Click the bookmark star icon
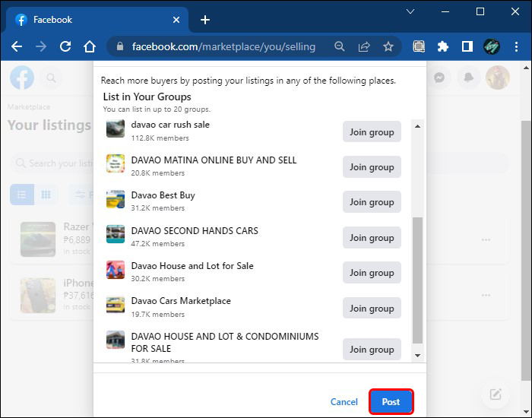This screenshot has width=532, height=418. (388, 46)
